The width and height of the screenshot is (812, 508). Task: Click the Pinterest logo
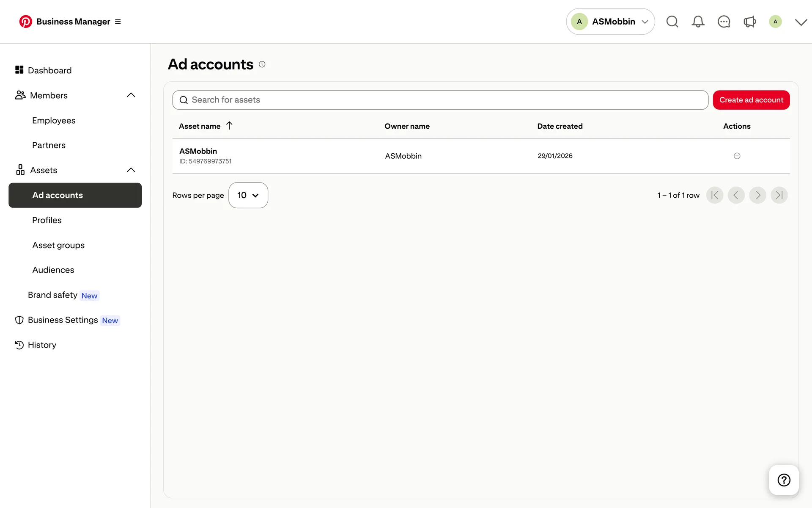click(x=25, y=22)
